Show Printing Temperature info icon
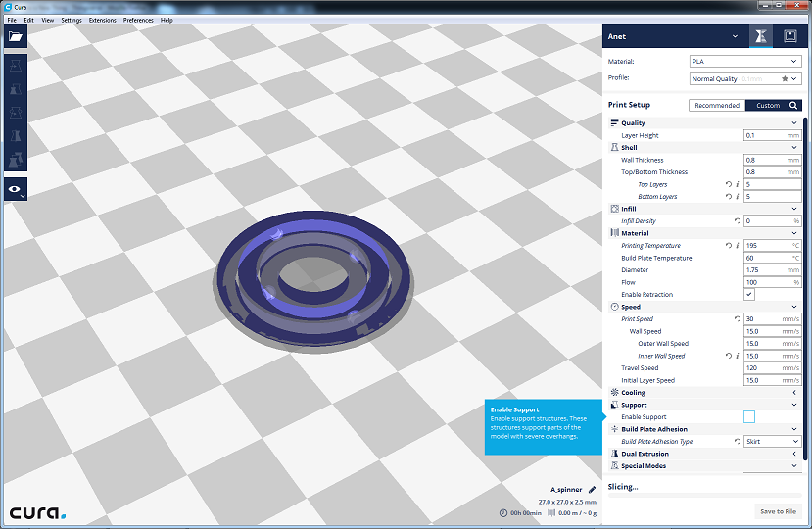812x529 pixels. pyautogui.click(x=738, y=246)
